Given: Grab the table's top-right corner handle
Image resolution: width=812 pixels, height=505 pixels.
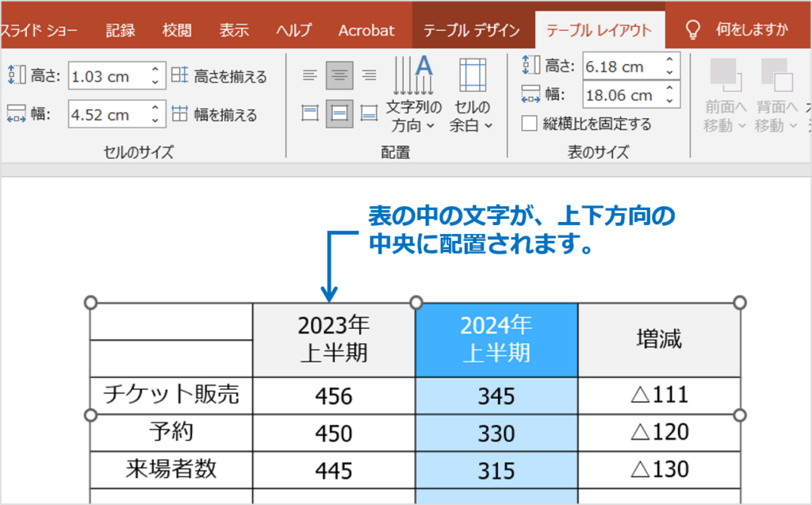Looking at the screenshot, I should [740, 303].
